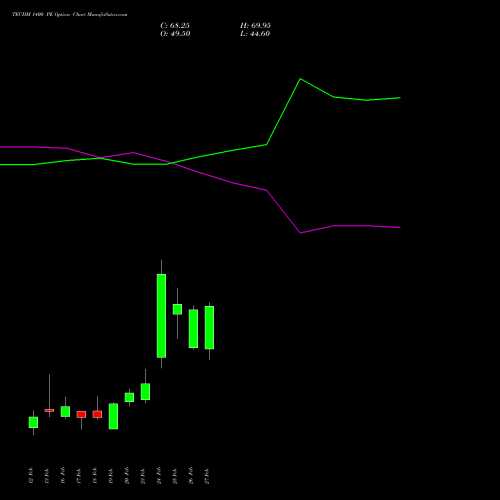Click the thin red candle for 13 Feb

(49, 410)
